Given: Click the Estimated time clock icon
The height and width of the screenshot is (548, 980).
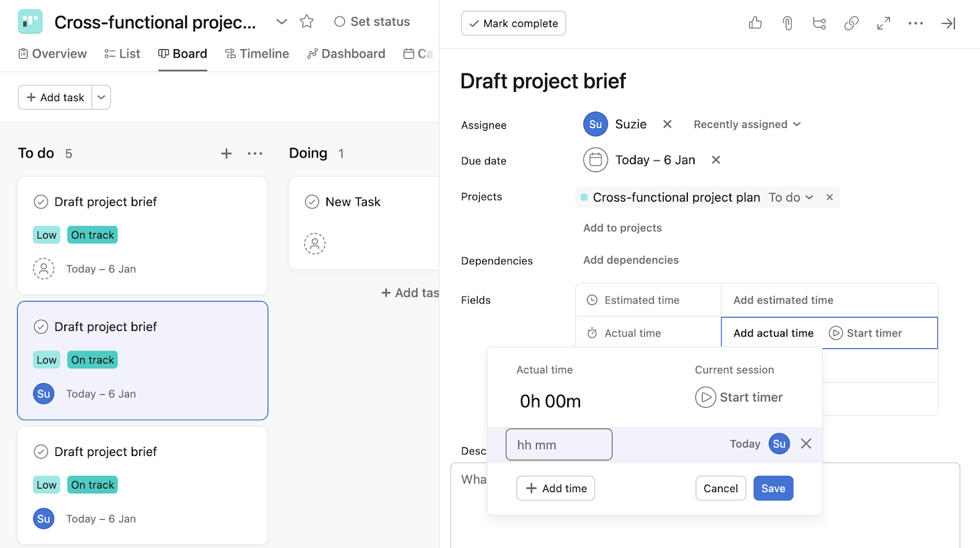Looking at the screenshot, I should 592,300.
